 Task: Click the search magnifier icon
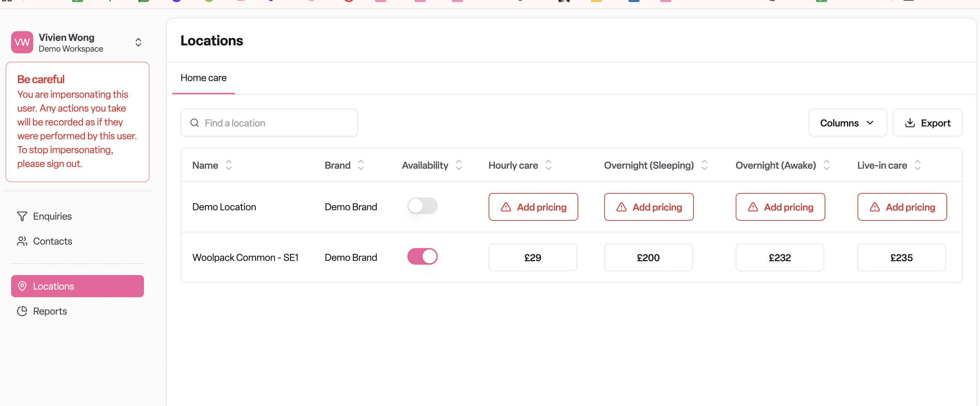[194, 123]
